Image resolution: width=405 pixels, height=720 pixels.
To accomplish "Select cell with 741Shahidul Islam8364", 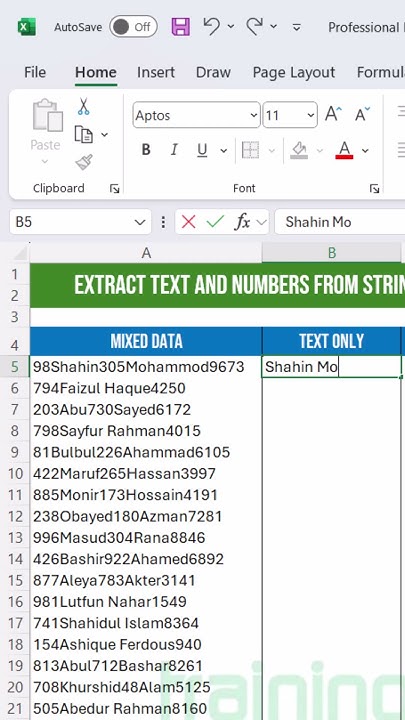I will 146,623.
